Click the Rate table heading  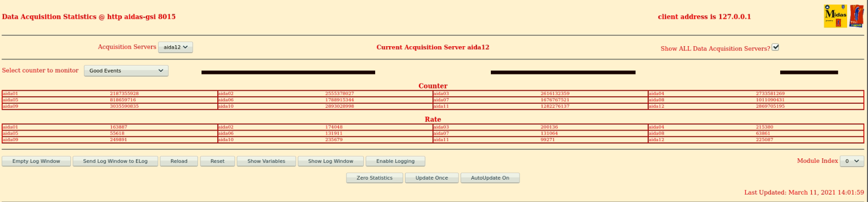(433, 120)
